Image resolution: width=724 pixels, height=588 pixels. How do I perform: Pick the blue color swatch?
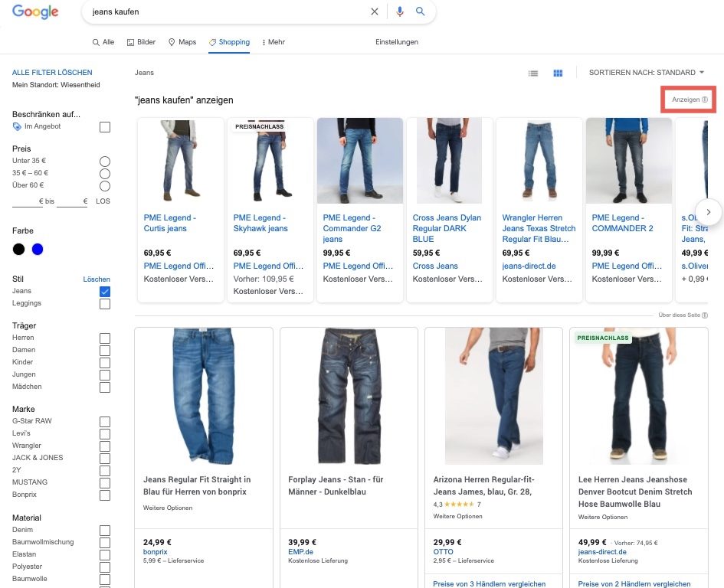tap(38, 250)
